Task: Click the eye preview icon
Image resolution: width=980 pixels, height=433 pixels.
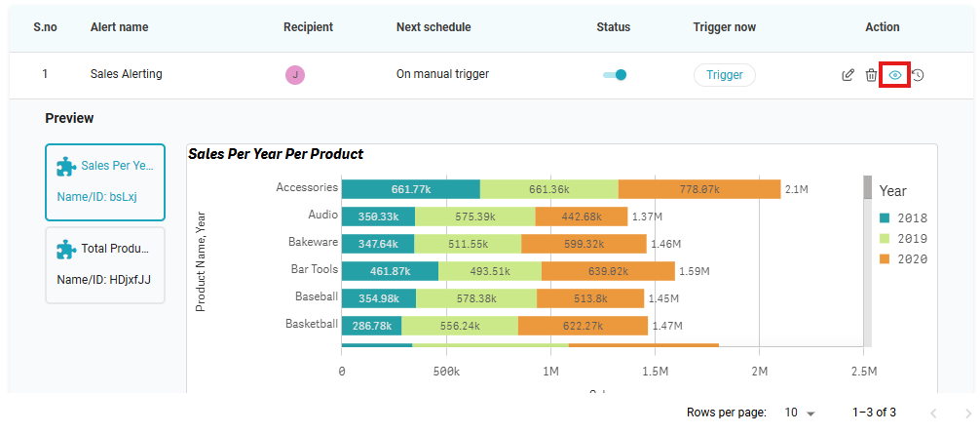Action: tap(894, 75)
